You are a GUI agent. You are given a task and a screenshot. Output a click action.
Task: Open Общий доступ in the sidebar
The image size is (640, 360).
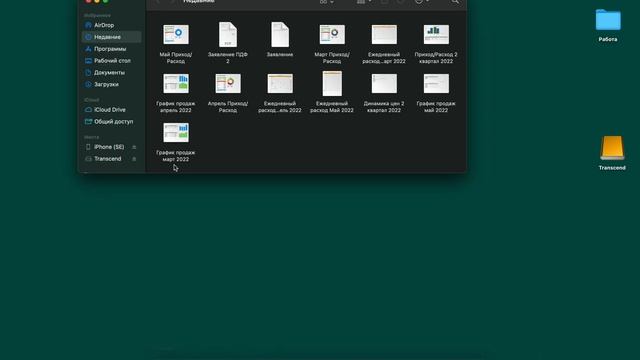point(113,122)
